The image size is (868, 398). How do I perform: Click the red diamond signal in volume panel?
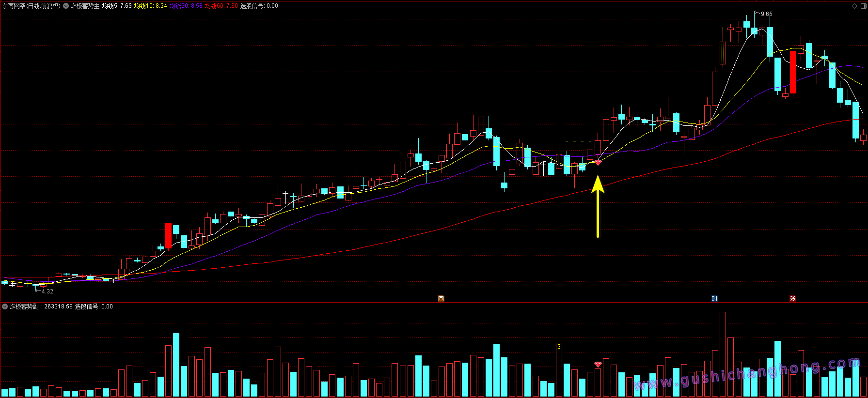click(598, 364)
